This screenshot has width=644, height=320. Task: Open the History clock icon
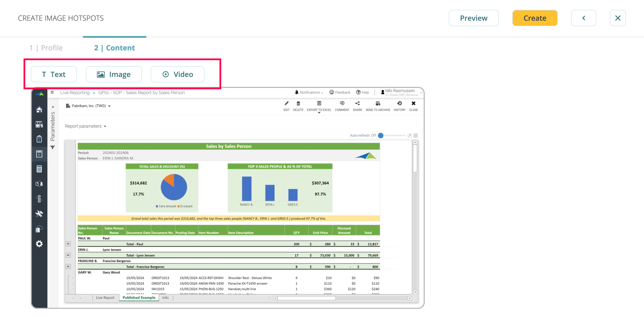pos(399,104)
